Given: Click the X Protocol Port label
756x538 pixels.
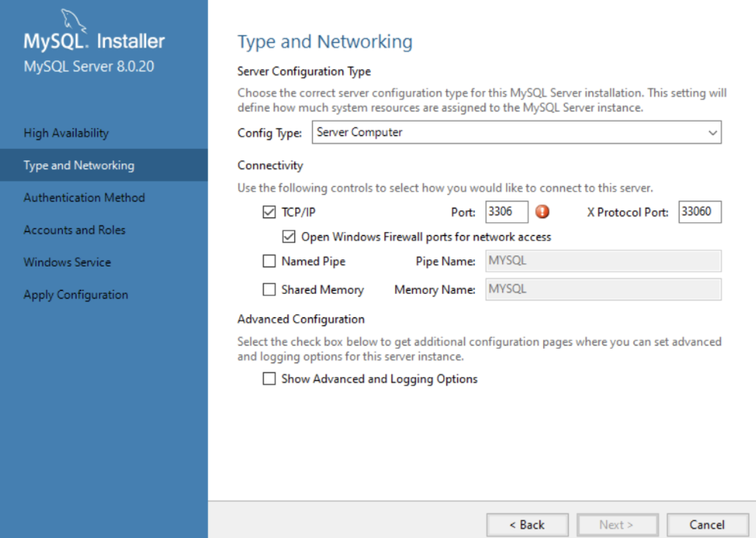Looking at the screenshot, I should tap(628, 213).
